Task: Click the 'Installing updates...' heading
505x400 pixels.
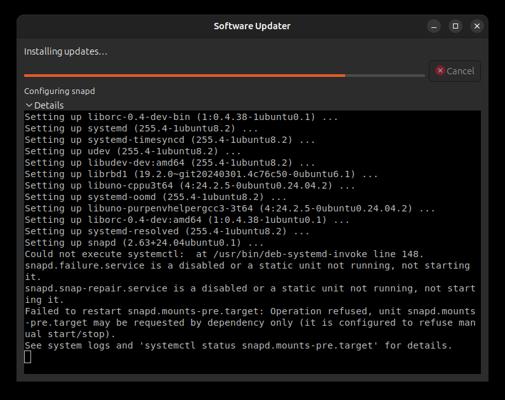Action: 66,52
